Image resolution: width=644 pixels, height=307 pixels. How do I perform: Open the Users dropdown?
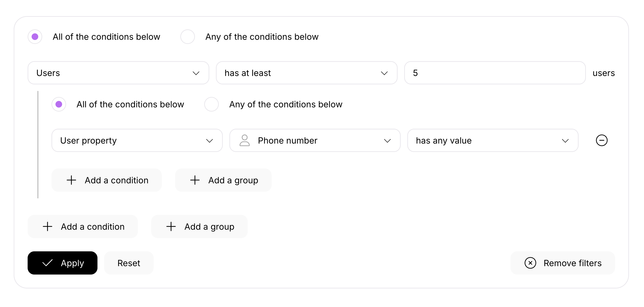click(118, 73)
